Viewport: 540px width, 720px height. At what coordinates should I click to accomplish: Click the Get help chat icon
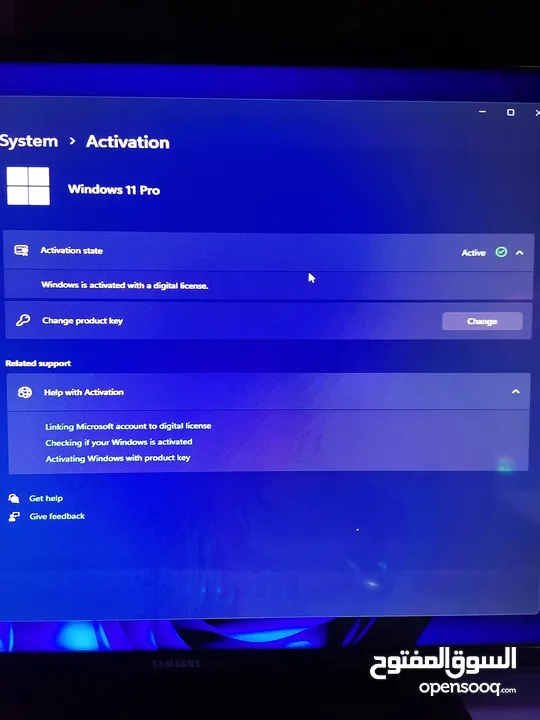tap(14, 498)
